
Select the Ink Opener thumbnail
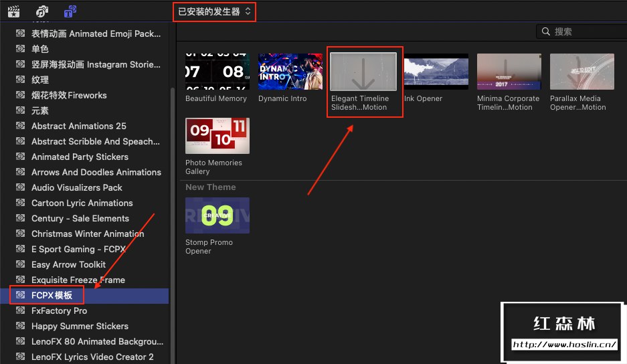tap(436, 72)
